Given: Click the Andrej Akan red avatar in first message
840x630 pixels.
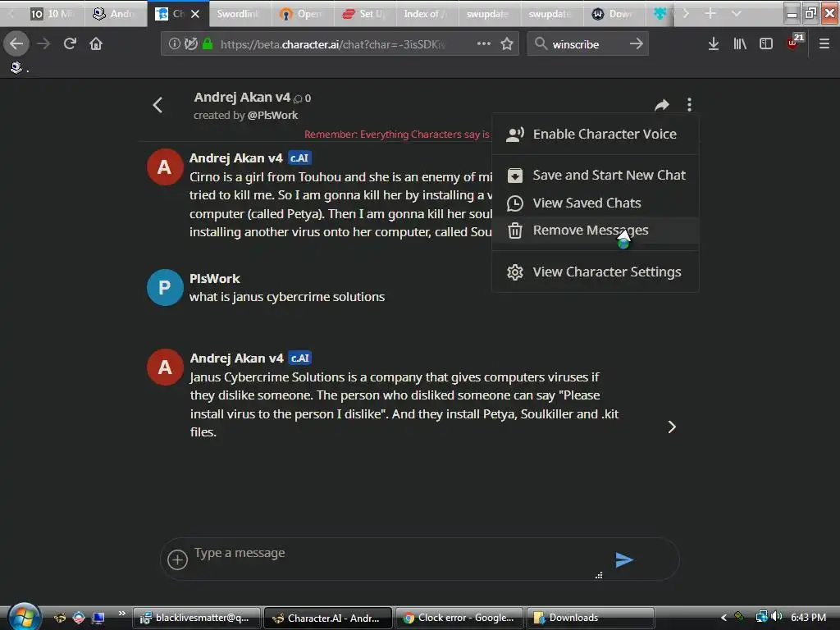Looking at the screenshot, I should click(x=165, y=167).
